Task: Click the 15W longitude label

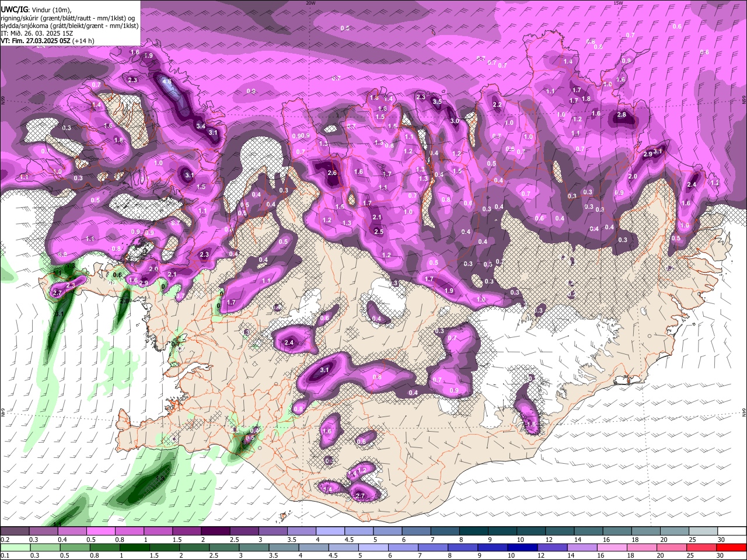Action: point(619,3)
